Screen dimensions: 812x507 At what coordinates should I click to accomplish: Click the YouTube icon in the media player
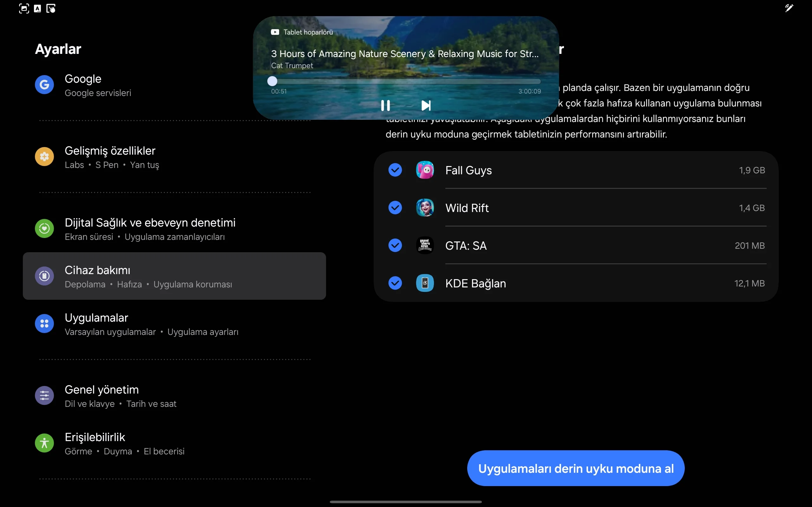coord(274,32)
